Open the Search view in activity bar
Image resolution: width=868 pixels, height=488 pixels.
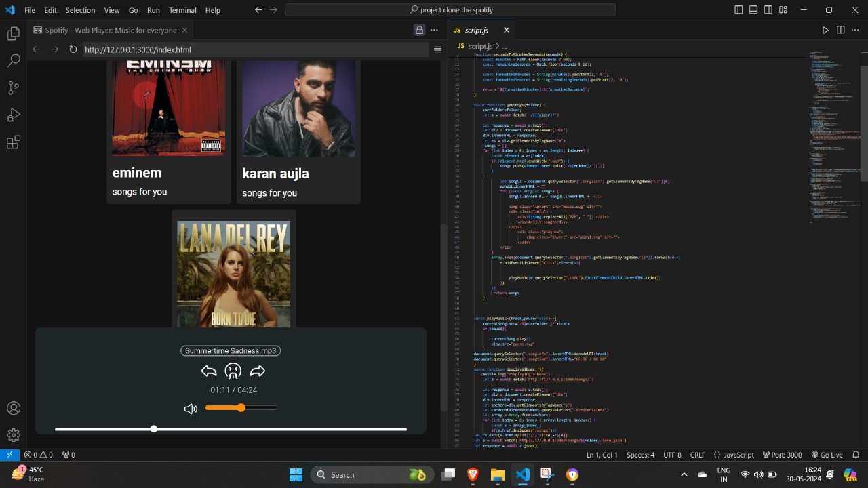(13, 60)
